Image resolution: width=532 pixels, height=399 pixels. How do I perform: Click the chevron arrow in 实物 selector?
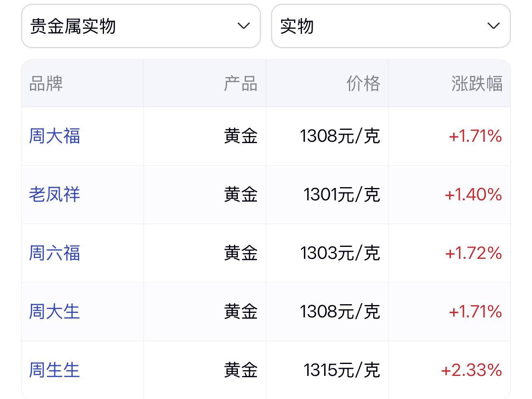494,26
